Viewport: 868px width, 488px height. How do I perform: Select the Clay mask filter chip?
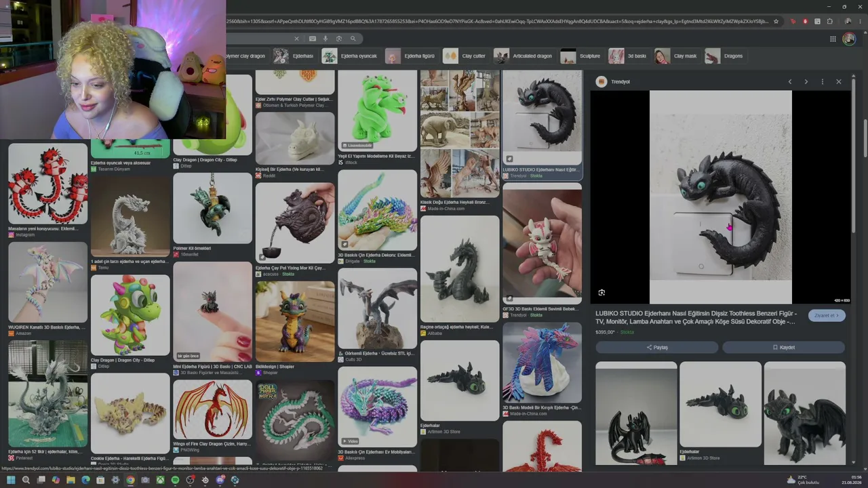pyautogui.click(x=676, y=56)
